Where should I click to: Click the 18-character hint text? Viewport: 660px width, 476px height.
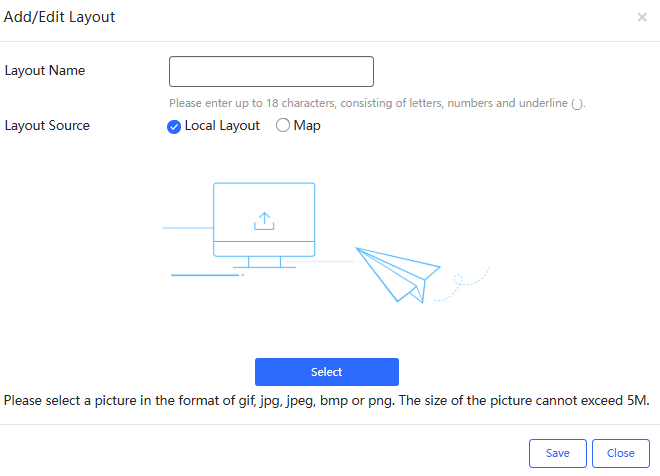point(377,102)
